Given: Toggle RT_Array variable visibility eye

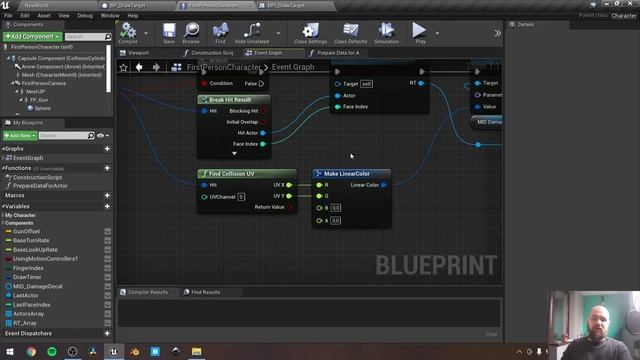Looking at the screenshot, I should (108, 323).
